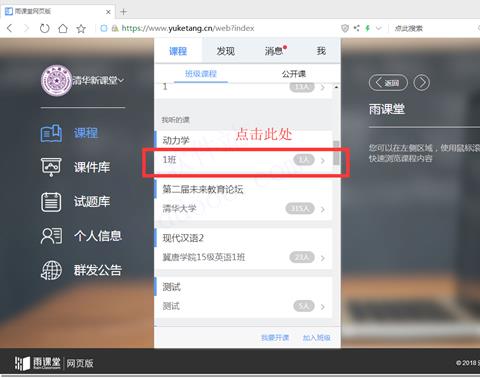Click the 课程 book icon in sidebar
Viewport: 480px width, 378px height.
pyautogui.click(x=51, y=134)
